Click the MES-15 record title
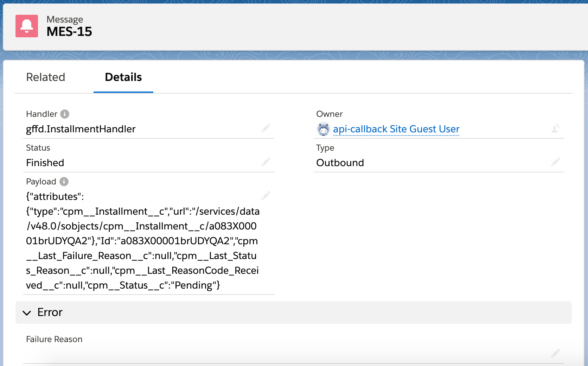The width and height of the screenshot is (588, 366). pos(69,32)
